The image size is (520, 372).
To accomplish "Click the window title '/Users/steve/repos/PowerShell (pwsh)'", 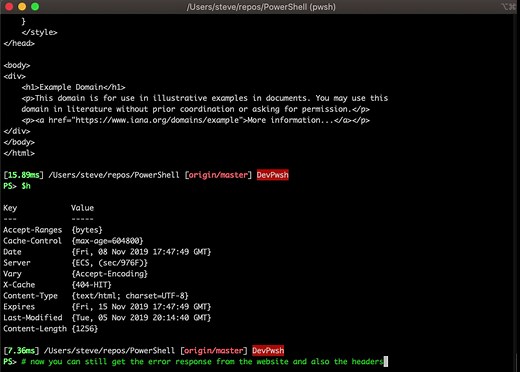I will click(x=261, y=7).
